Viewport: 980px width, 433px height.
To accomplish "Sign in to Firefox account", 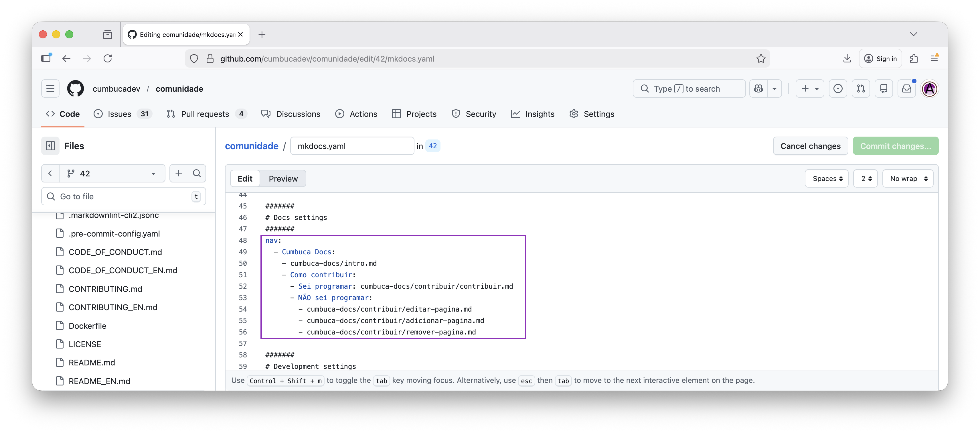I will click(880, 59).
